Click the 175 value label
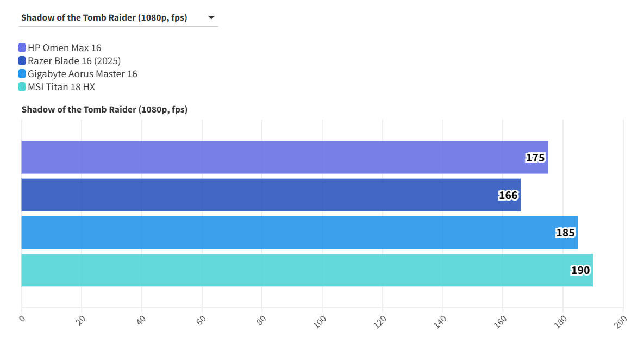Screen dimensions: 644x337 coord(535,158)
